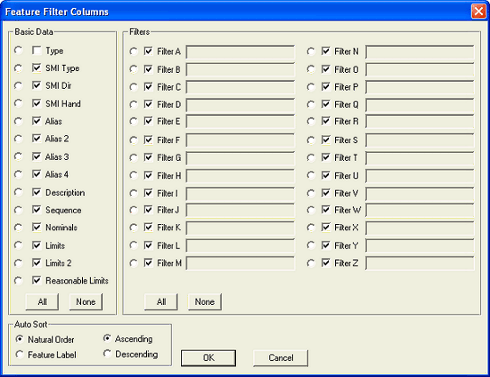Screen dimensions: 490x377
Task: Select the radio button beside Nominals
Action: coord(18,227)
